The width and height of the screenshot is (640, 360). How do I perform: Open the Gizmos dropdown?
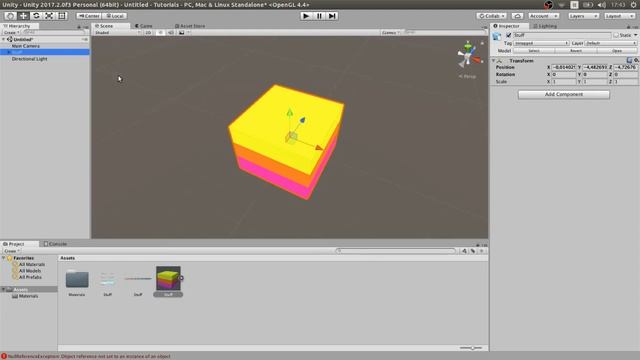391,33
